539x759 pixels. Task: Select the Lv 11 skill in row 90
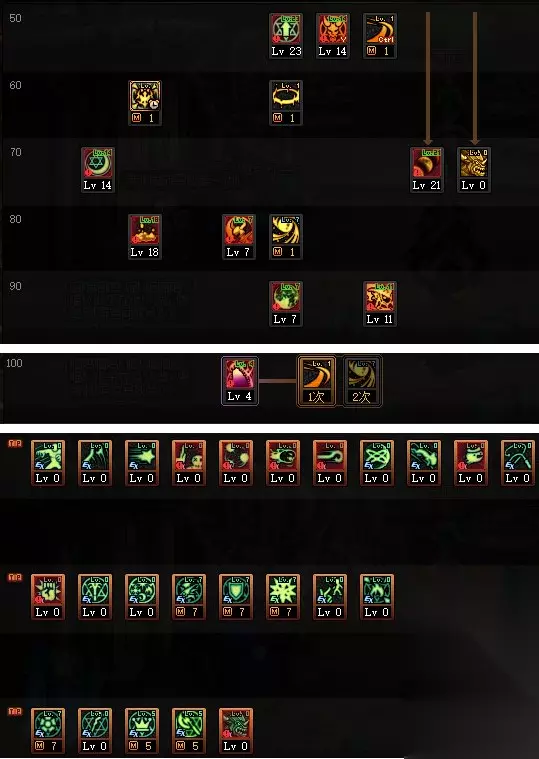(380, 304)
